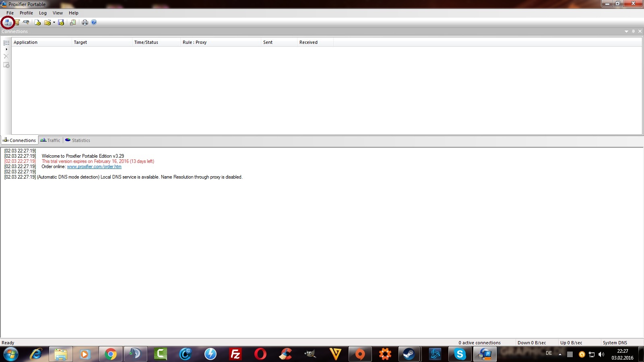Open the Log menu
This screenshot has width=644, height=362.
tap(43, 13)
